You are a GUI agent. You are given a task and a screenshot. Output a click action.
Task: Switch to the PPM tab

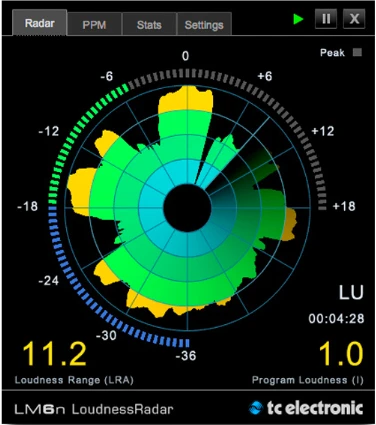point(94,25)
